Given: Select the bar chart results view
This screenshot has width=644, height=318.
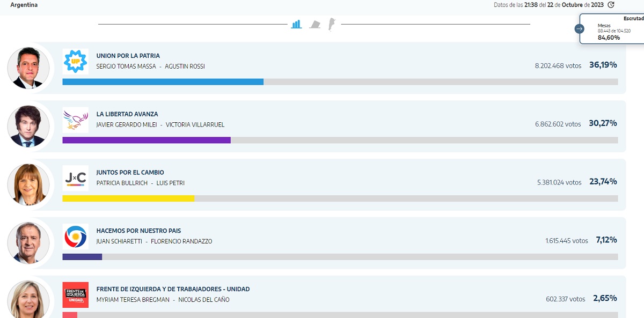Looking at the screenshot, I should pos(296,24).
